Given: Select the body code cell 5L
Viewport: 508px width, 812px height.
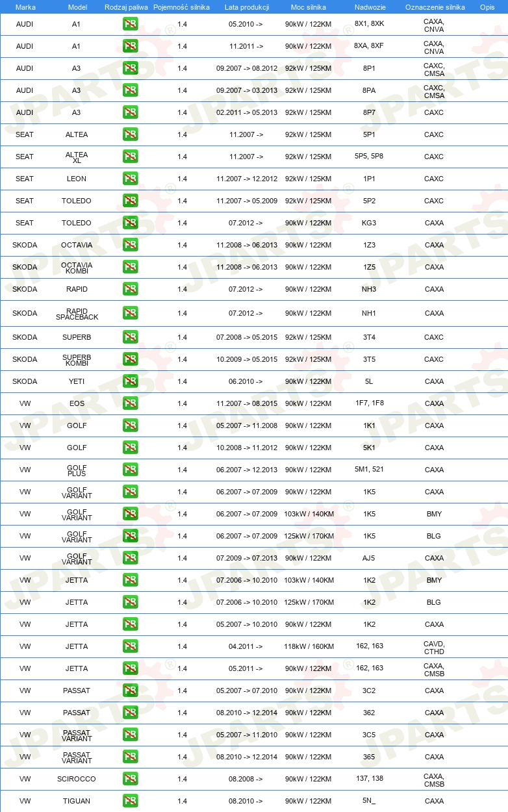Looking at the screenshot, I should click(369, 381).
